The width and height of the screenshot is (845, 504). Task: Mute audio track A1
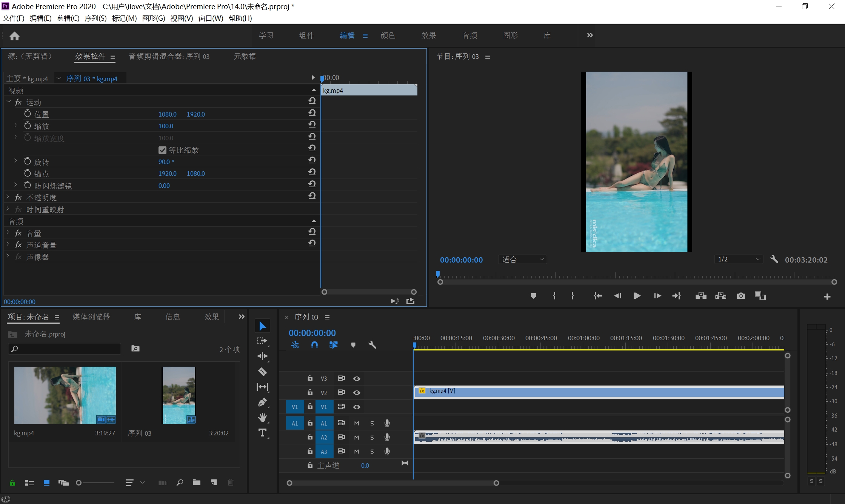357,423
